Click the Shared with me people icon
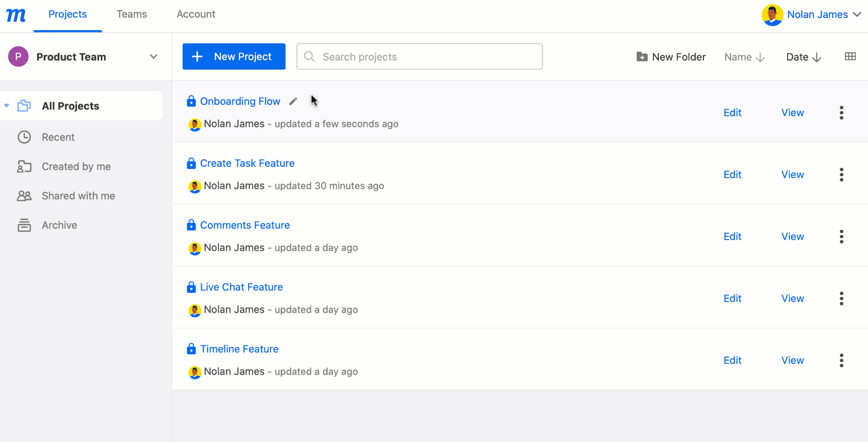Image resolution: width=868 pixels, height=442 pixels. (24, 196)
